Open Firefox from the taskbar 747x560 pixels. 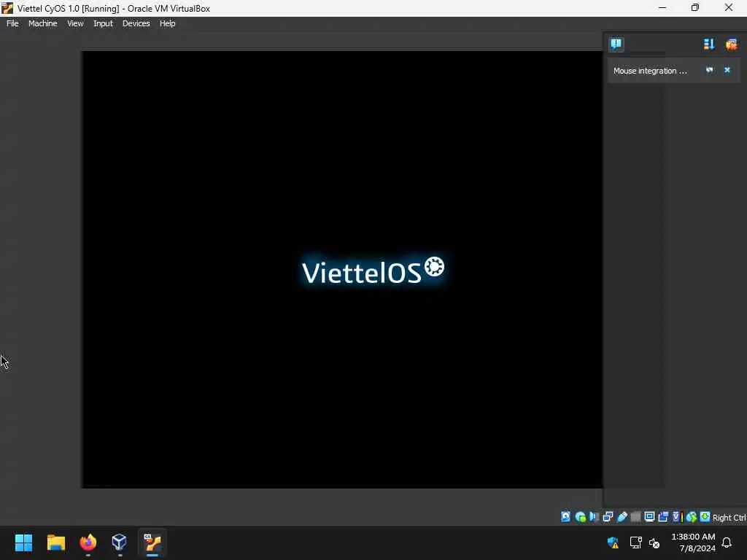[x=88, y=542]
